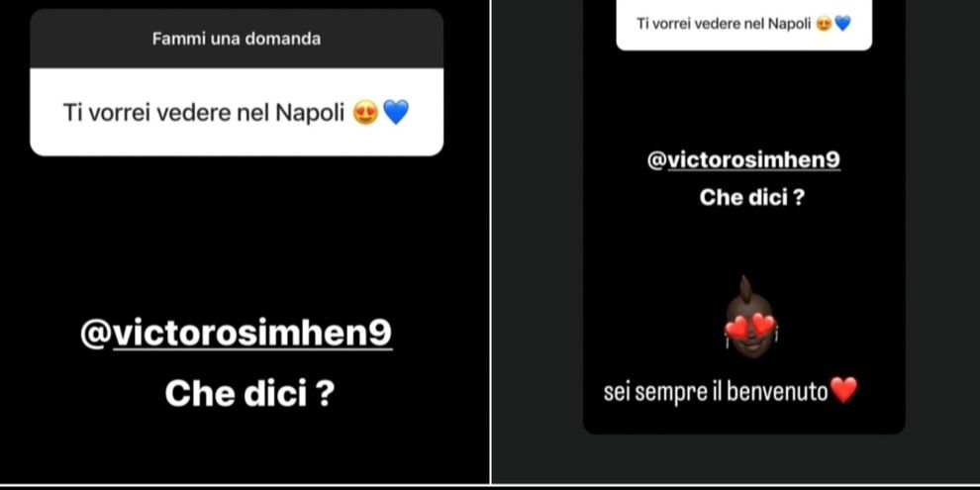Open the @victorosimhen9 mention in right story

tap(743, 160)
